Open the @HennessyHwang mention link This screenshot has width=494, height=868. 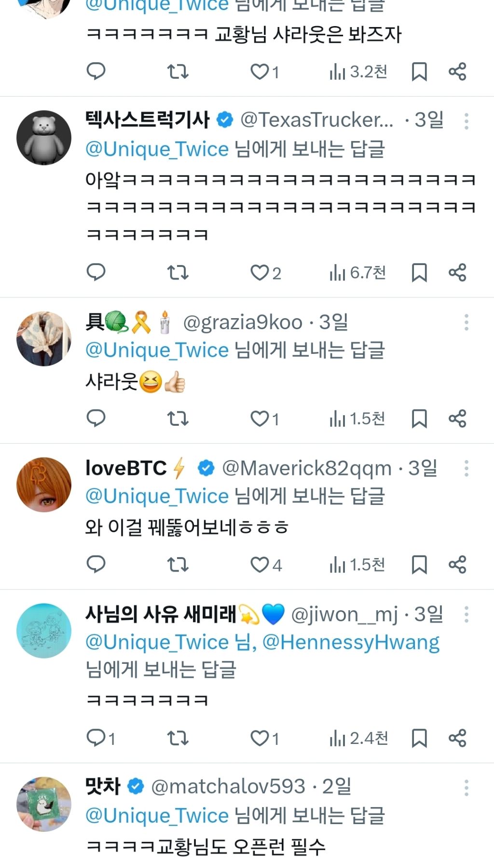pyautogui.click(x=351, y=643)
